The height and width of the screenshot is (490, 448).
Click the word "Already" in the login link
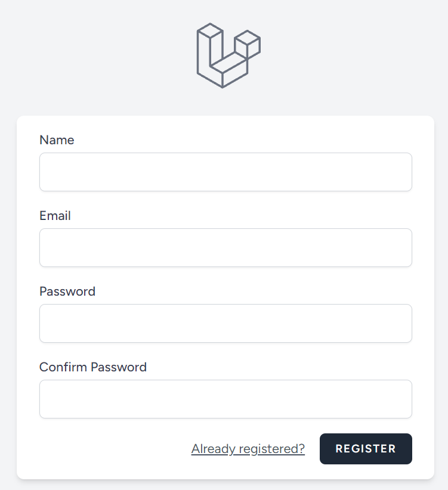coord(214,449)
